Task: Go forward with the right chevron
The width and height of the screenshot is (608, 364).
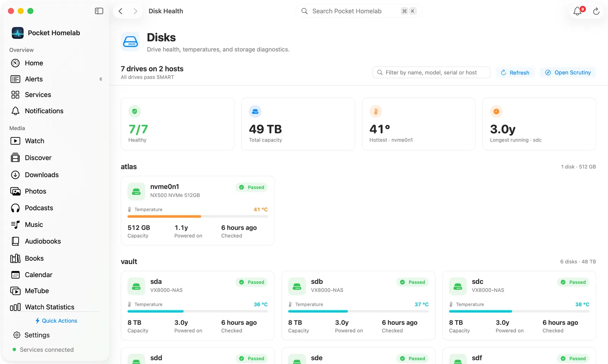Action: [135, 11]
